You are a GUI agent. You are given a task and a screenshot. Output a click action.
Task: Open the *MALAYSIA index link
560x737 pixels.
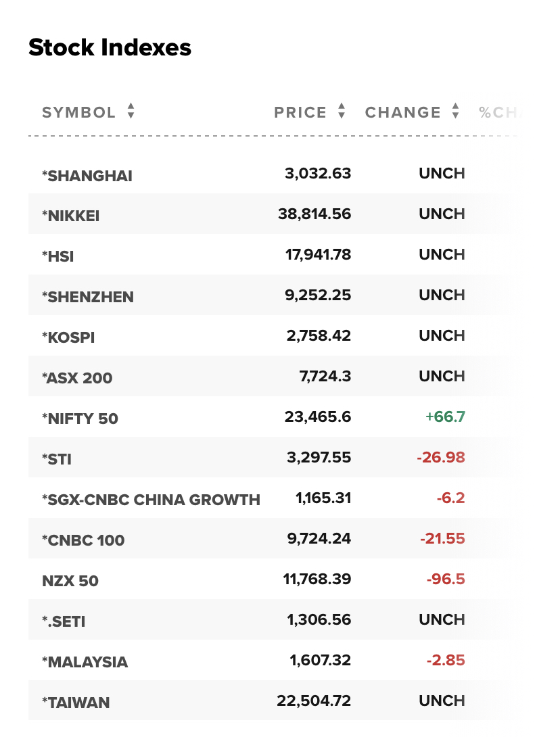(85, 662)
